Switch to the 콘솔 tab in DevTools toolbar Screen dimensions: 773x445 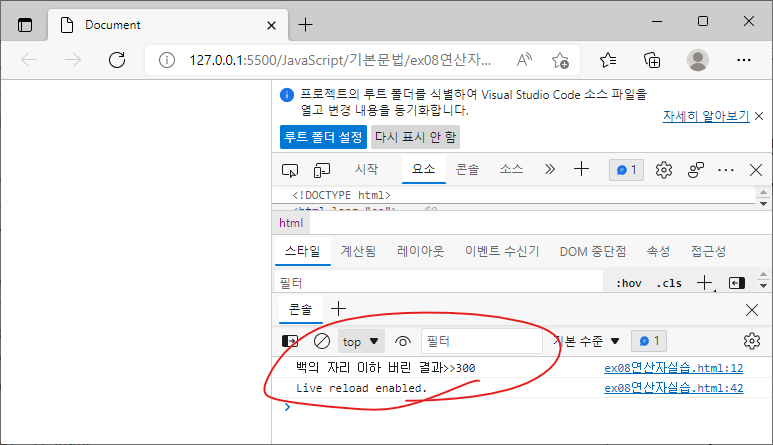tap(467, 169)
